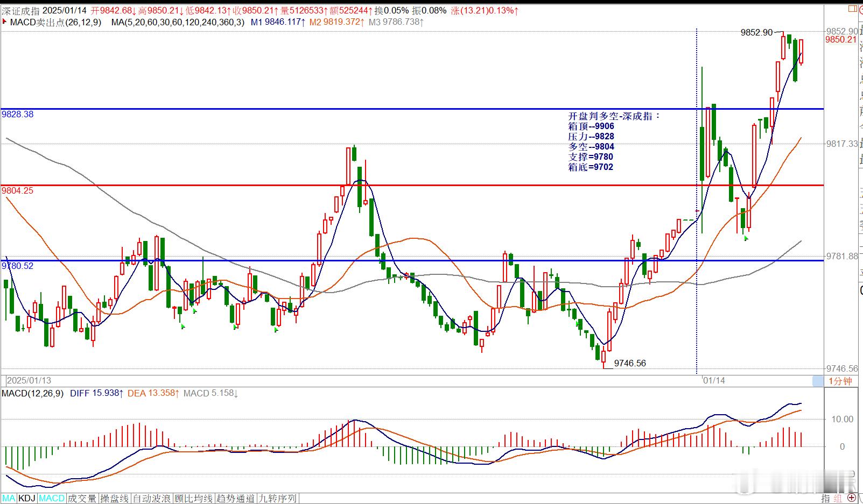This screenshot has height=504, width=863.
Task: Click the 9781.88 price axis label
Action: point(842,256)
